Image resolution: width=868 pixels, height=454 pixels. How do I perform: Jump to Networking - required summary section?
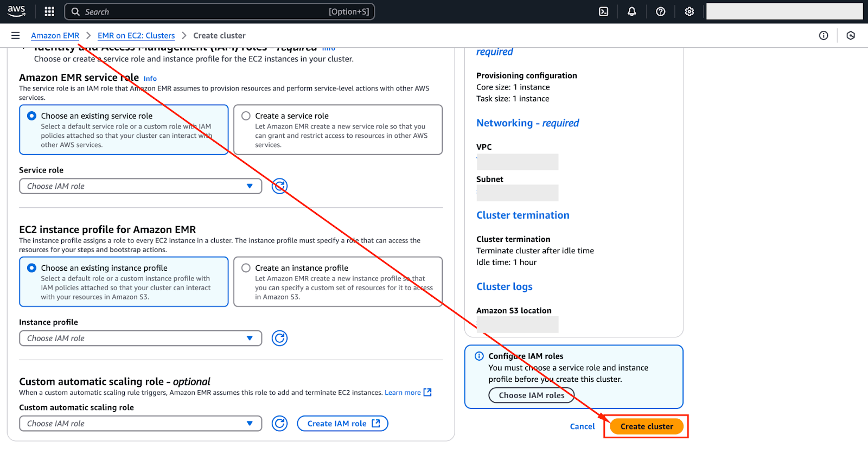point(528,123)
